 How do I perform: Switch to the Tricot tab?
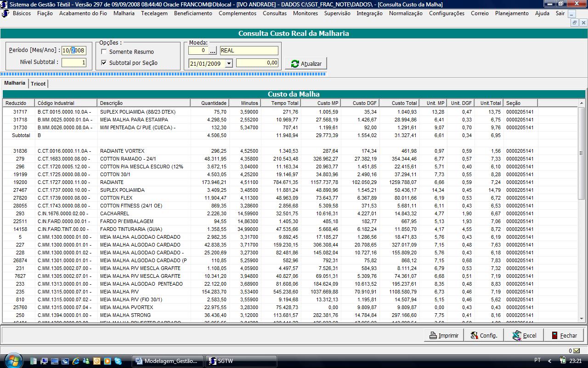point(38,84)
